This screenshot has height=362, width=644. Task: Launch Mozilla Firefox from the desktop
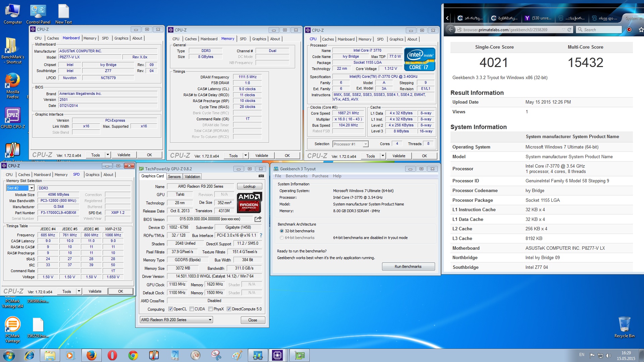13,86
